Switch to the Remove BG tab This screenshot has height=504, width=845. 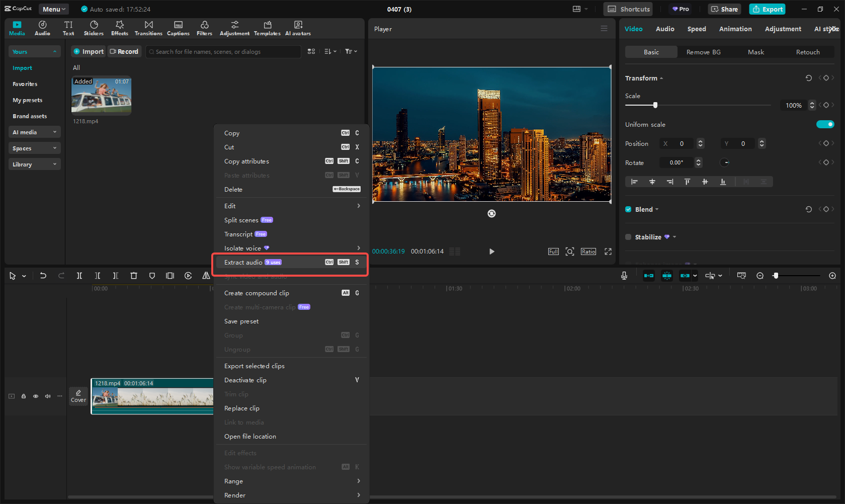pos(703,52)
